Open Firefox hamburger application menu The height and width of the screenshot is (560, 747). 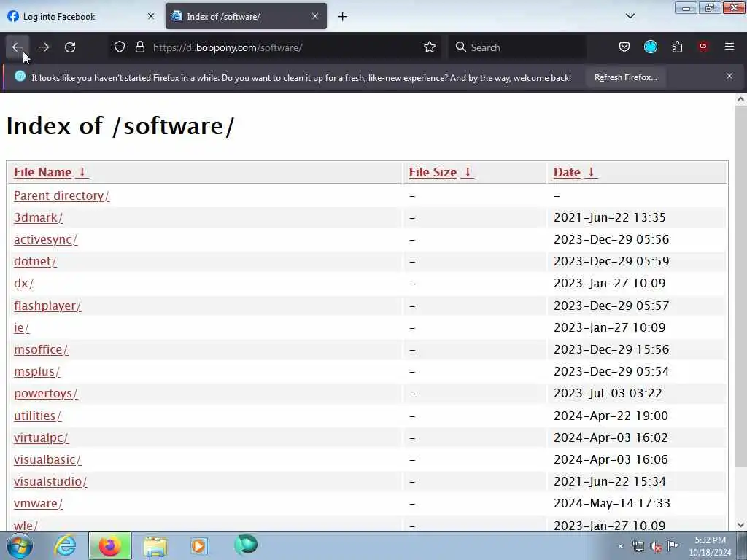coord(729,47)
